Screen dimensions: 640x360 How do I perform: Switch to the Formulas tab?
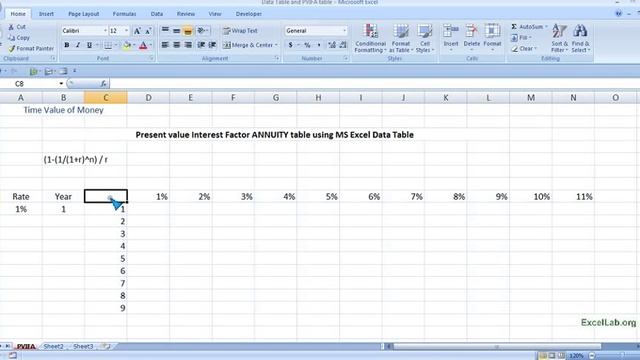coord(124,14)
